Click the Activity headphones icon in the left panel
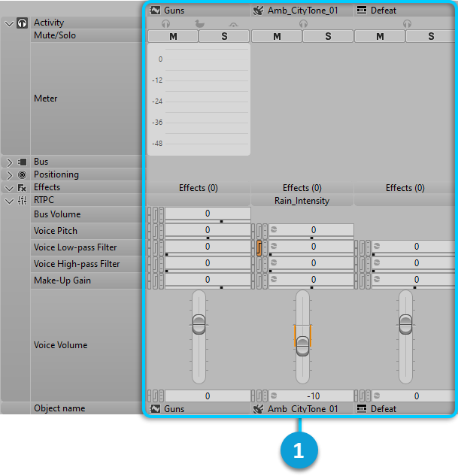 [x=23, y=23]
